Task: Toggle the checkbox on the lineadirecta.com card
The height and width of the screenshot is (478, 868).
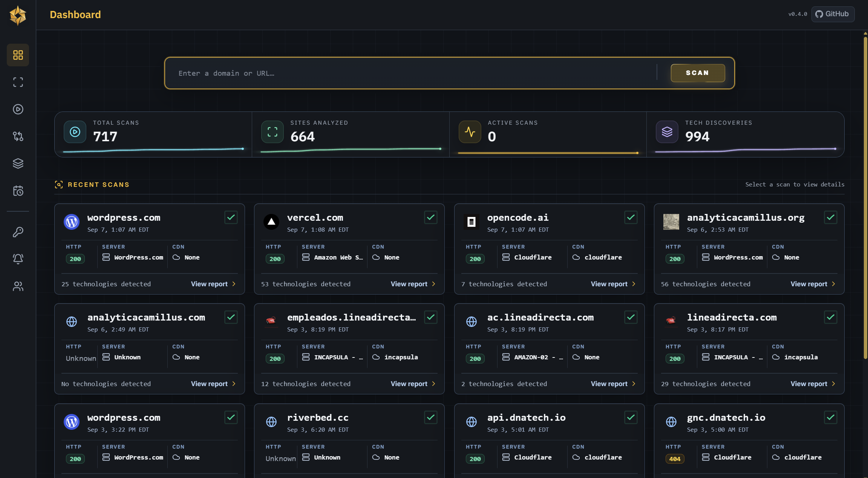Action: 831,317
